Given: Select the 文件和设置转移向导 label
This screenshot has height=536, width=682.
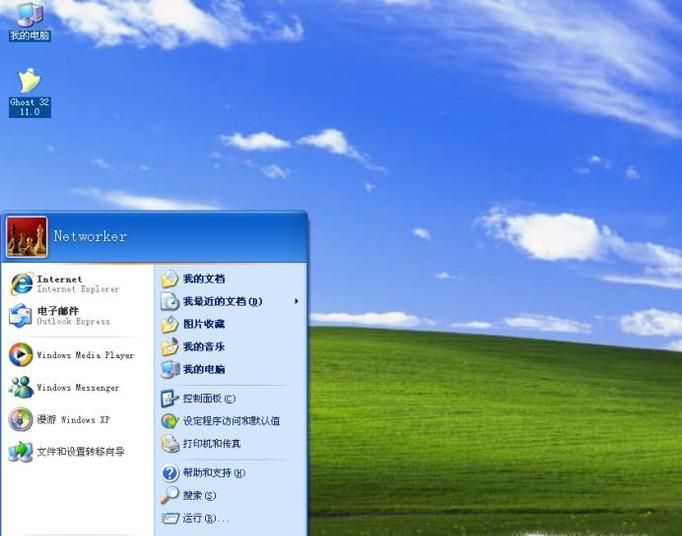Looking at the screenshot, I should (x=80, y=452).
